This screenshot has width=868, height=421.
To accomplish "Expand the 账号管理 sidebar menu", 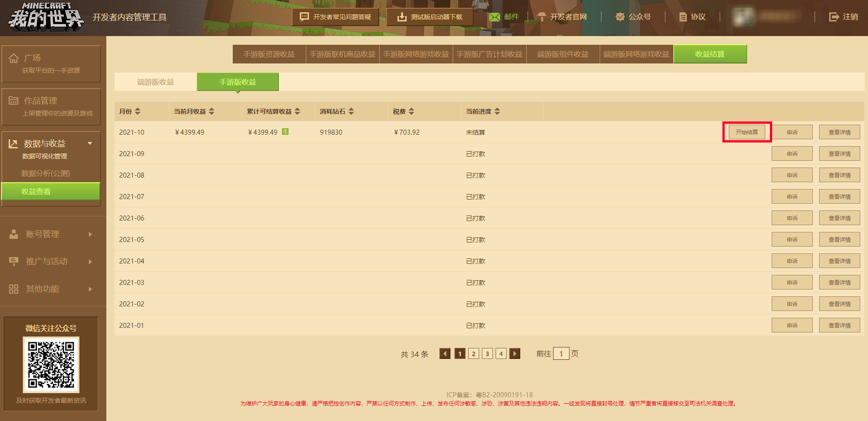I will click(x=90, y=234).
